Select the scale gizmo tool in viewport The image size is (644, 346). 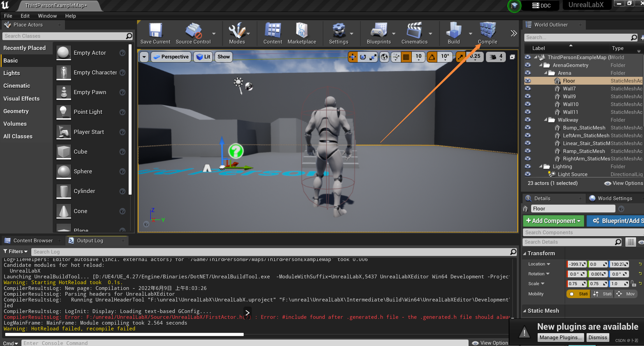[x=373, y=57]
